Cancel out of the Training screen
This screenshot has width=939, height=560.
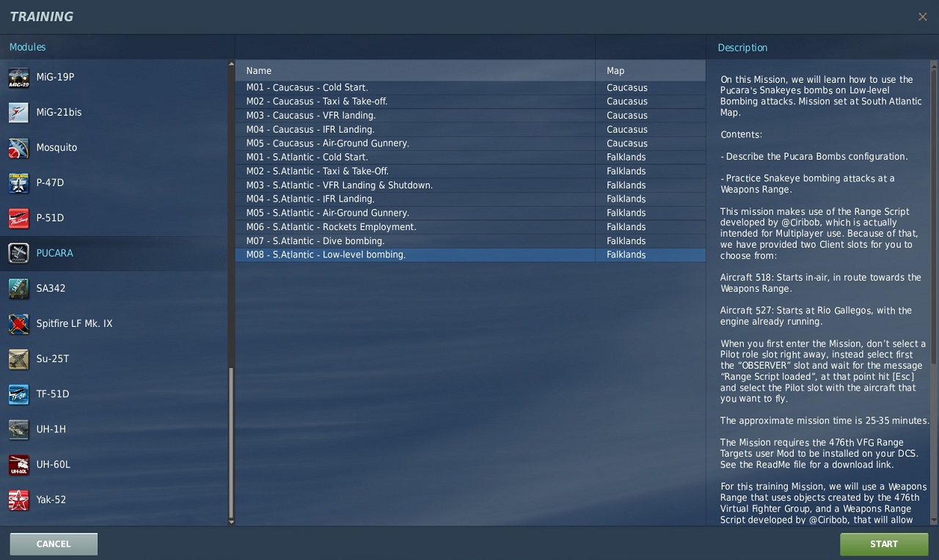(x=53, y=544)
